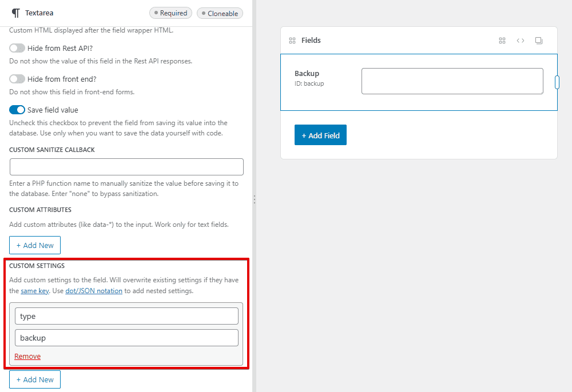Toggle the Required pill
The height and width of the screenshot is (392, 572).
pyautogui.click(x=170, y=13)
